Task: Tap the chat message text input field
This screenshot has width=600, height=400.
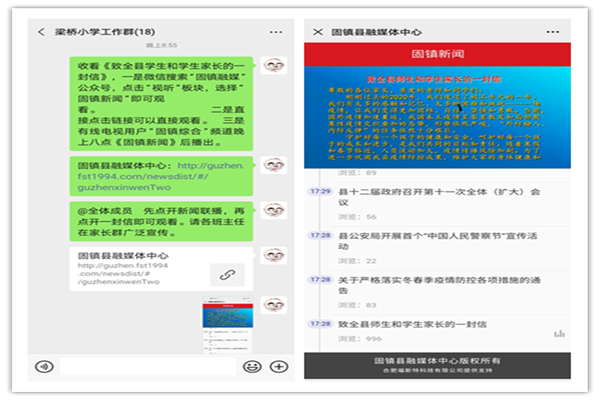Action: pos(147,366)
